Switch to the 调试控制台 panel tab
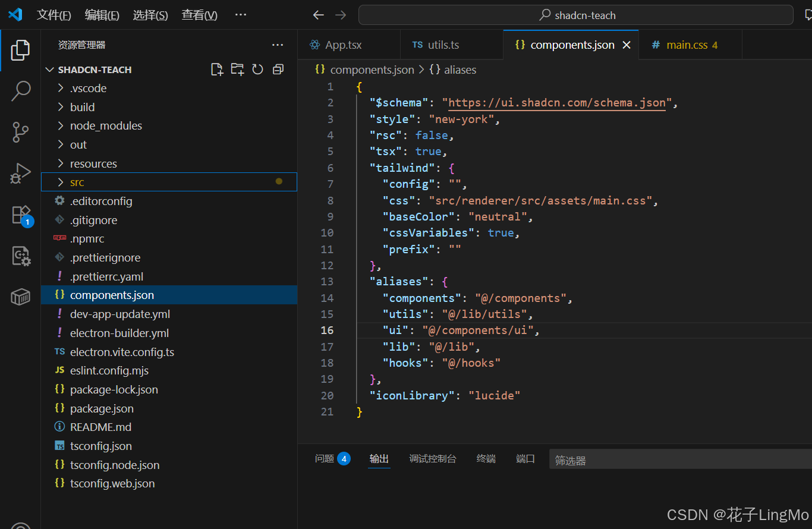Screen dimensions: 812x529 tap(433, 459)
